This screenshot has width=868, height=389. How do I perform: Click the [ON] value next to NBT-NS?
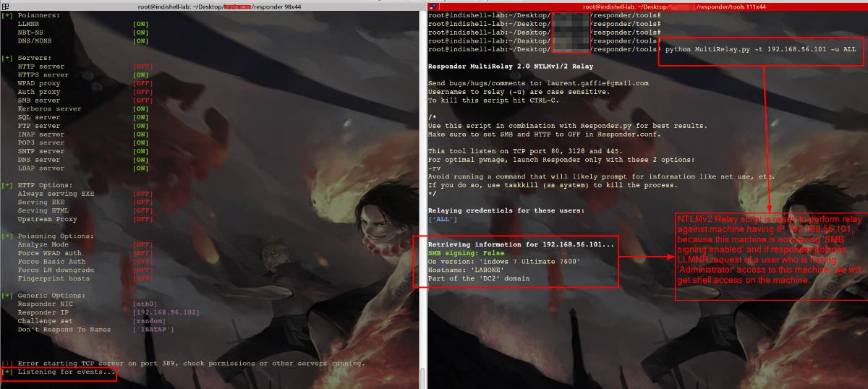[x=141, y=33]
